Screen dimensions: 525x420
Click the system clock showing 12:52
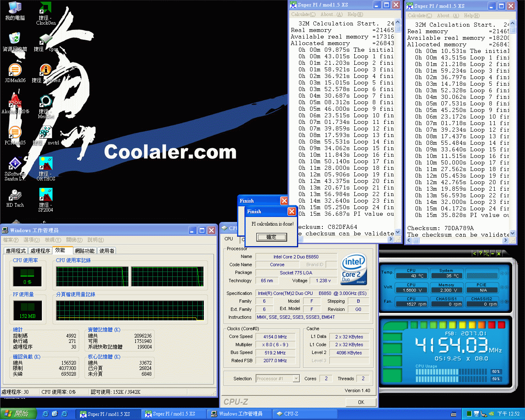tap(508, 414)
